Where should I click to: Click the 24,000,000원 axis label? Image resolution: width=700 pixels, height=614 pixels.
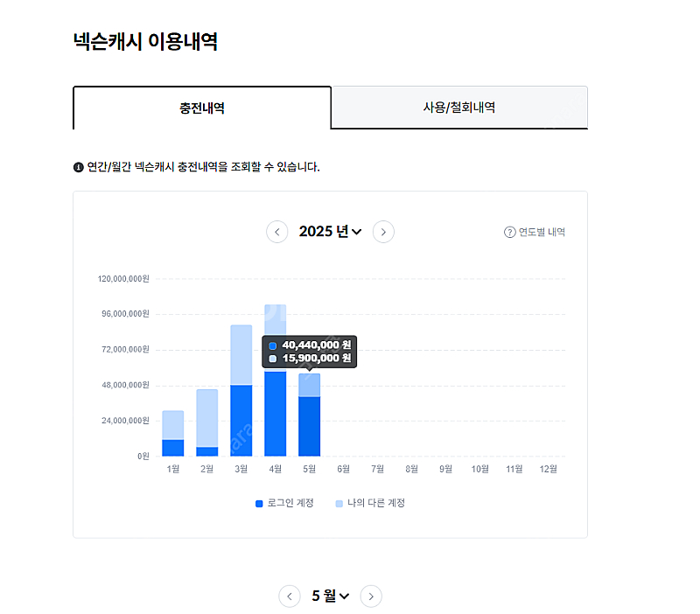tap(125, 421)
